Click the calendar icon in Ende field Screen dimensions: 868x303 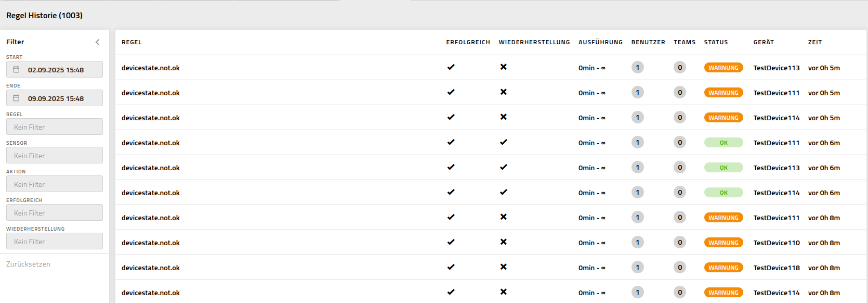pos(16,98)
